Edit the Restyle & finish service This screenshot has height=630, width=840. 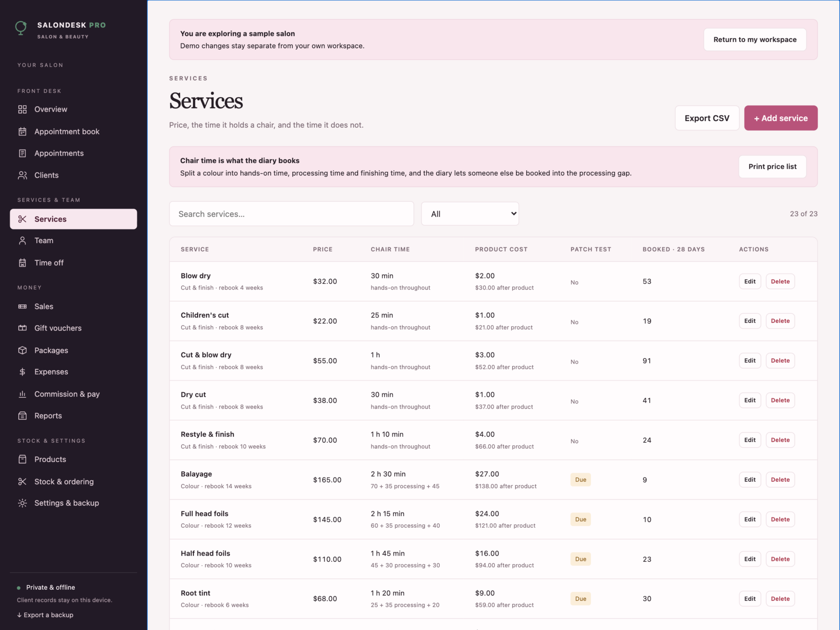(750, 440)
